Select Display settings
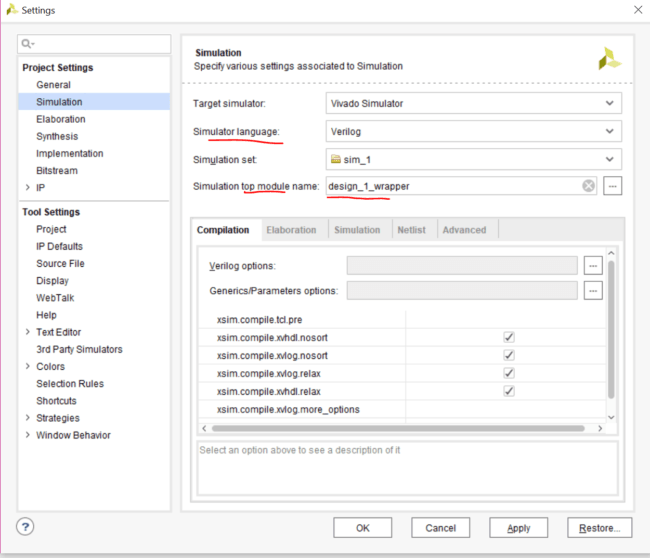 click(52, 281)
